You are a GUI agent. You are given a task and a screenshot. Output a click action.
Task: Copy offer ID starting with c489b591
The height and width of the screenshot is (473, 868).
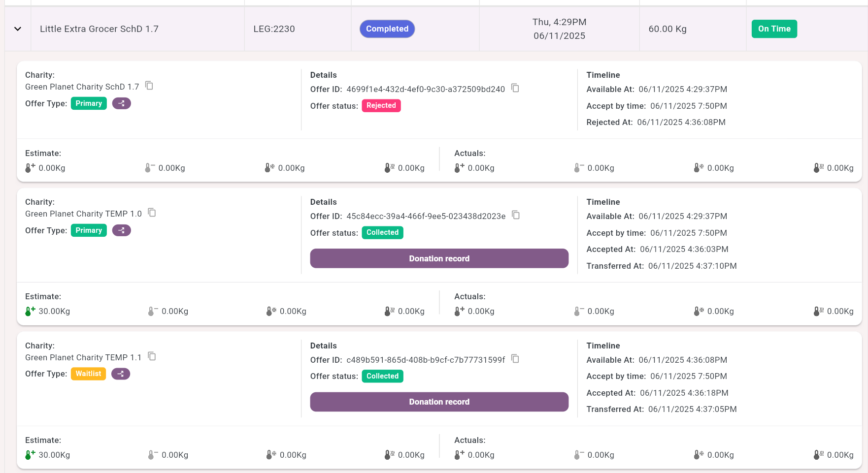515,359
